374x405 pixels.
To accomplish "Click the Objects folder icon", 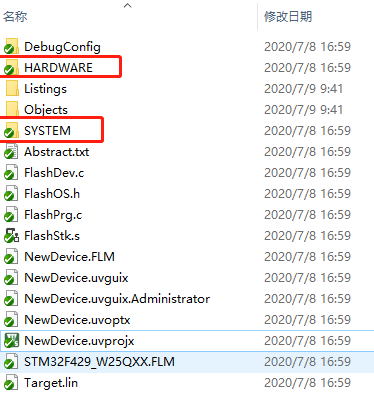I will (x=12, y=110).
